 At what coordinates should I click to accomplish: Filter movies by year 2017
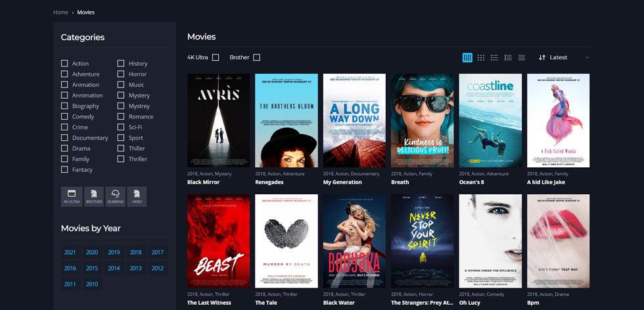tap(157, 253)
